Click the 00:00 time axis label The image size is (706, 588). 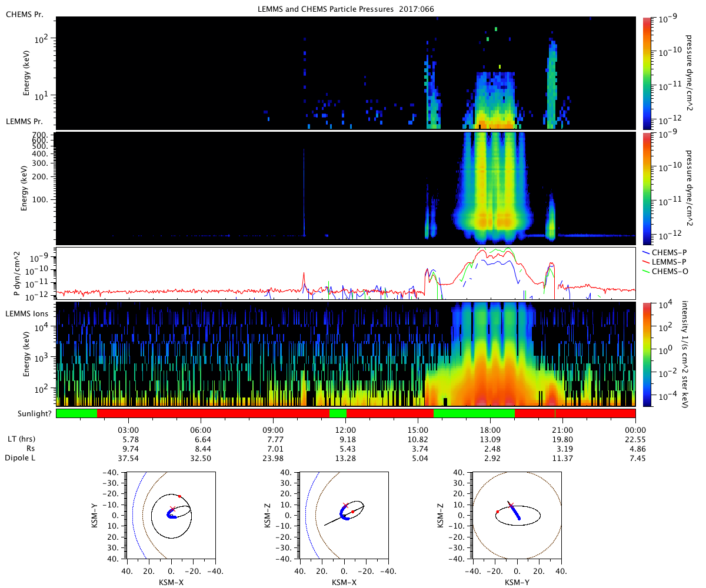[x=635, y=429]
